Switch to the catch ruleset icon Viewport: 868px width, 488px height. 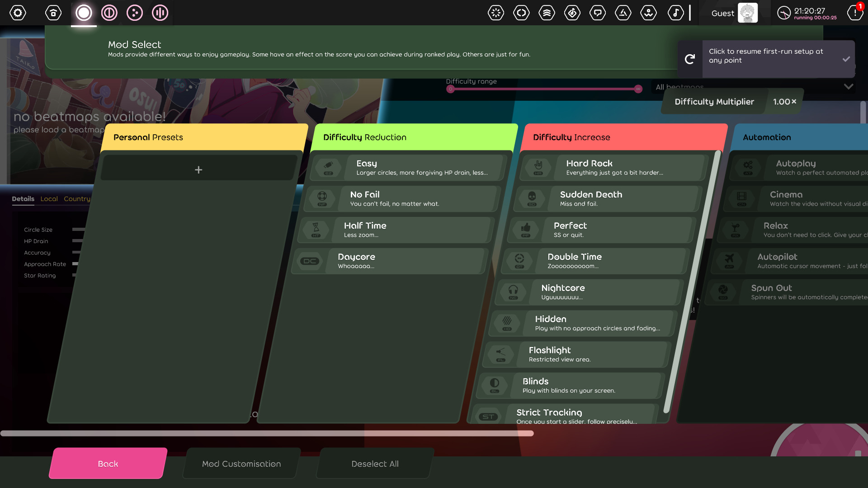[134, 13]
